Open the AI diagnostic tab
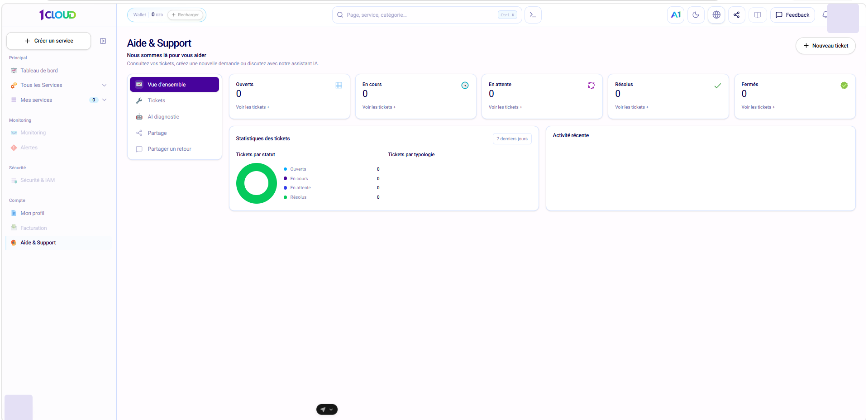The height and width of the screenshot is (420, 868). [174, 117]
